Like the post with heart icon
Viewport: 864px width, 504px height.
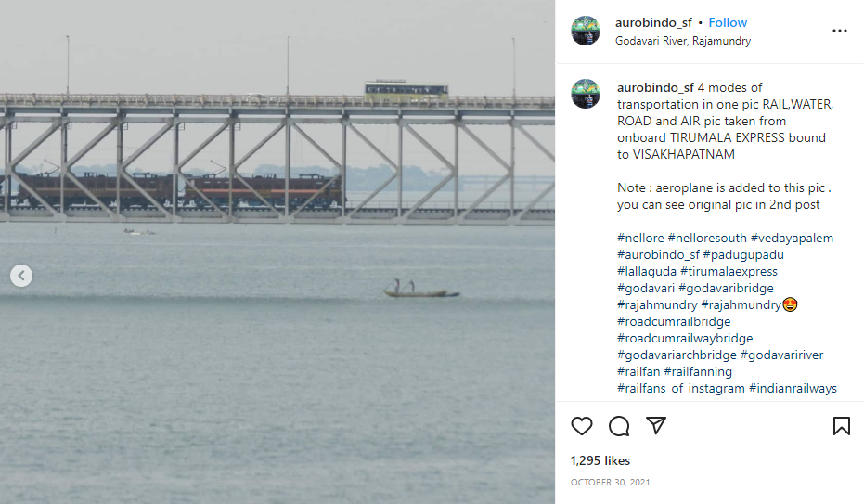(582, 426)
